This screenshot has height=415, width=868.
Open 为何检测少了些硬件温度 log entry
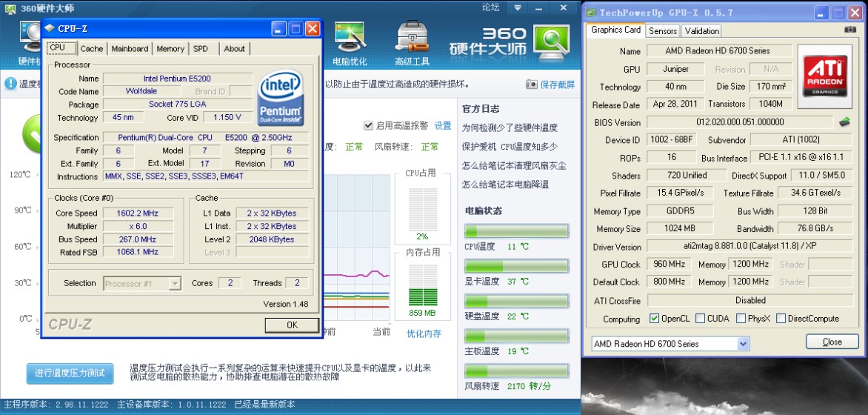510,127
